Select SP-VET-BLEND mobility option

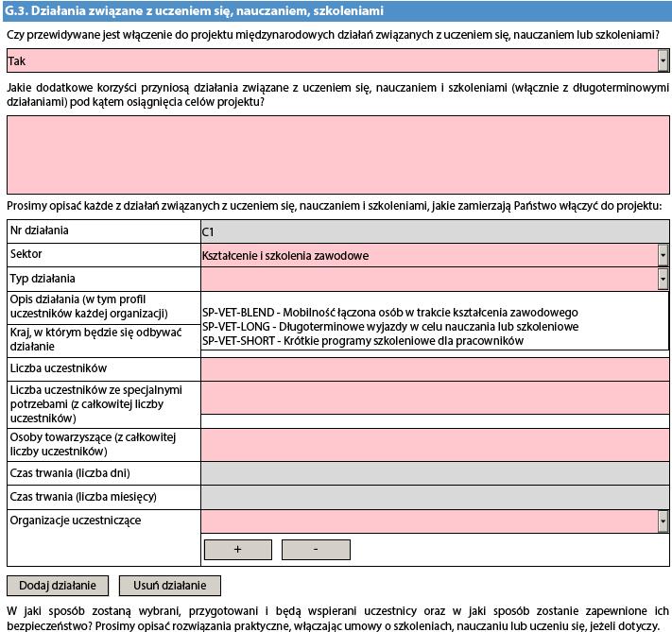[x=390, y=313]
